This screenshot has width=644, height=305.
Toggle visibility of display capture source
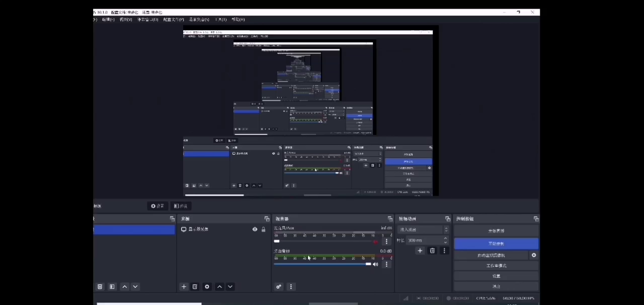pos(255,230)
